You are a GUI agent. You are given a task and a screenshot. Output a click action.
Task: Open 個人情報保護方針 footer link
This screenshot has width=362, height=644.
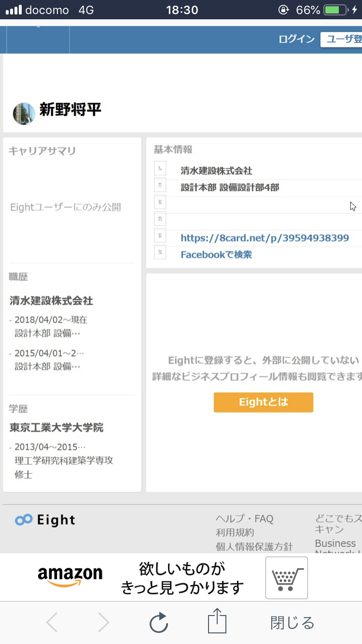point(254,546)
